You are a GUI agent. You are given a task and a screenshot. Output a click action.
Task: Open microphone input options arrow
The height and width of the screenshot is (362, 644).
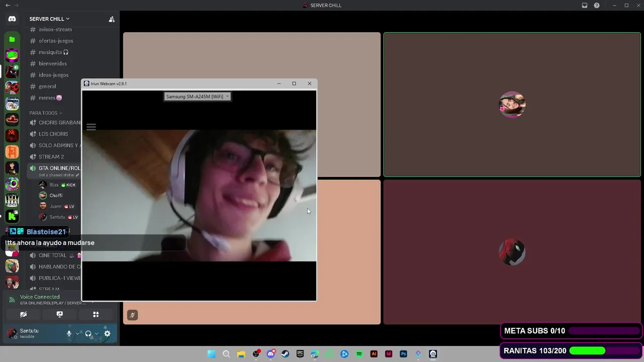tap(77, 333)
